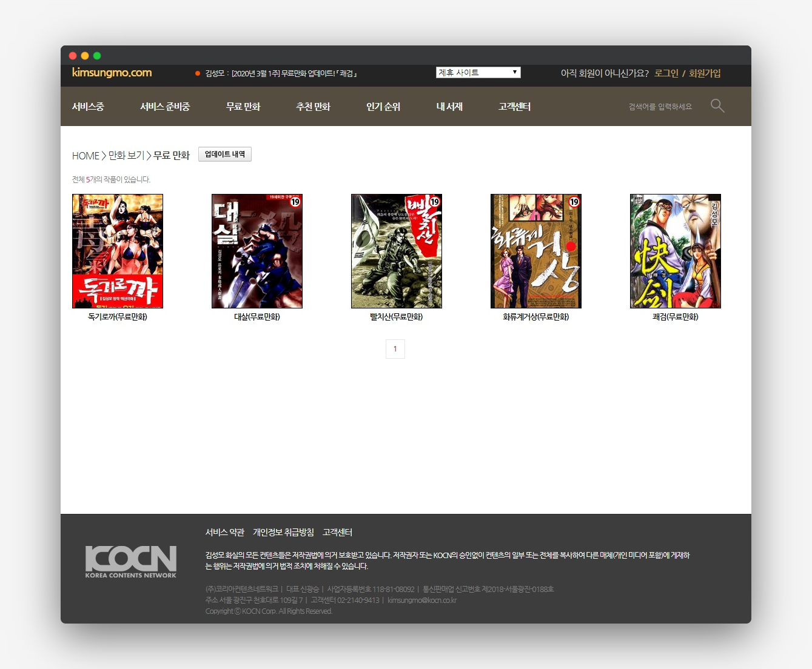Click the 아직 회원이 아니신가요? text
This screenshot has height=669, width=812.
tap(605, 73)
